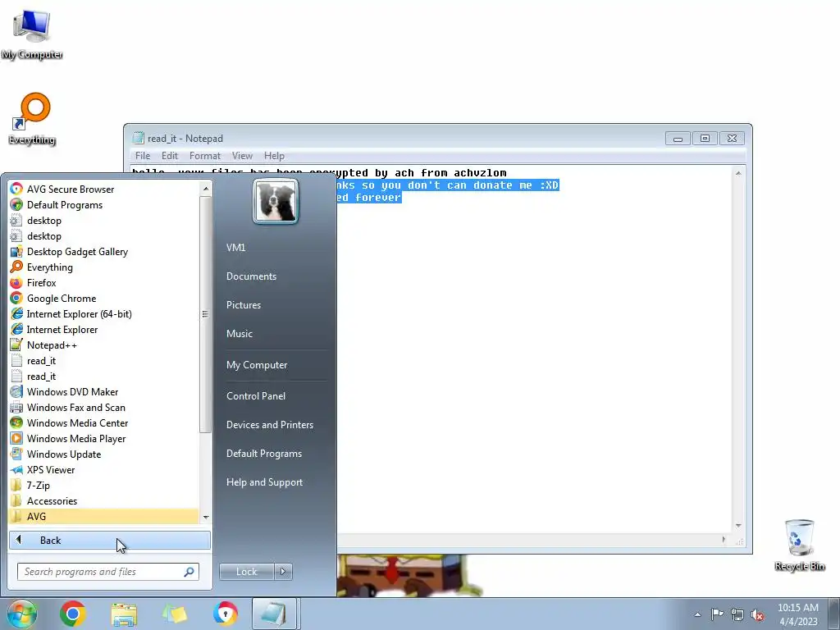The height and width of the screenshot is (630, 840).
Task: Open Default Programs in the programs list
Action: 103,204
